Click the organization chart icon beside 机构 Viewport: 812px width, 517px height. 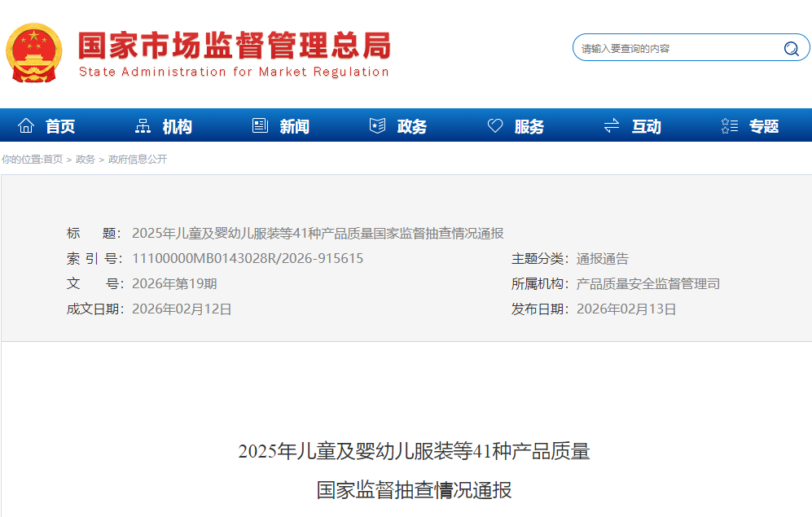point(143,125)
